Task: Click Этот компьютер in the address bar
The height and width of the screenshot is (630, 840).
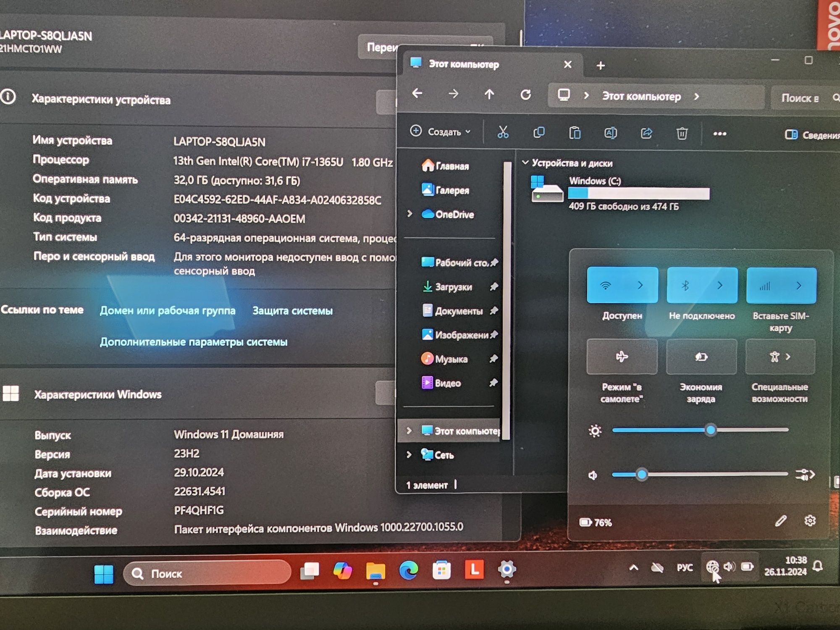Action: [x=641, y=97]
